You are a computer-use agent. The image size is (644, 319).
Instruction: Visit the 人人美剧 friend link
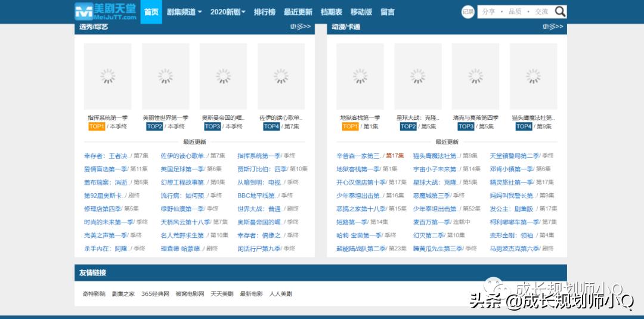pyautogui.click(x=280, y=294)
